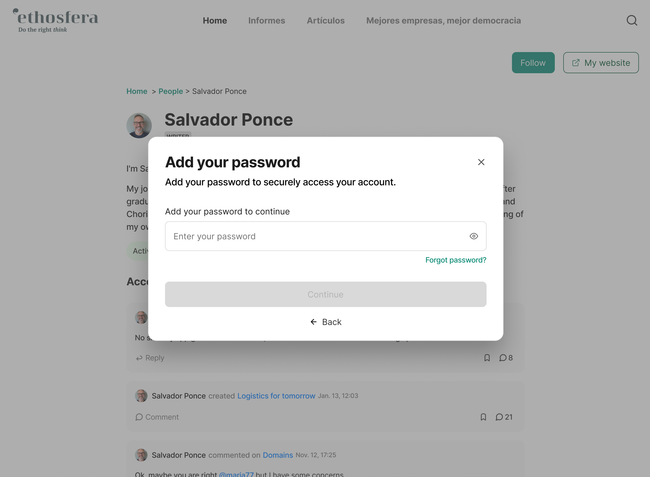The height and width of the screenshot is (477, 650).
Task: Close the Add your password dialog
Action: (481, 162)
